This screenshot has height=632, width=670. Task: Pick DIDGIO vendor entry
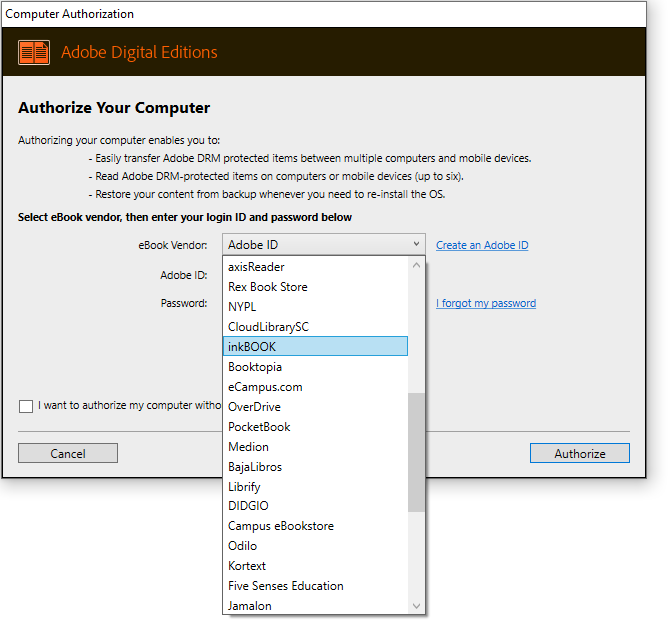(x=315, y=506)
